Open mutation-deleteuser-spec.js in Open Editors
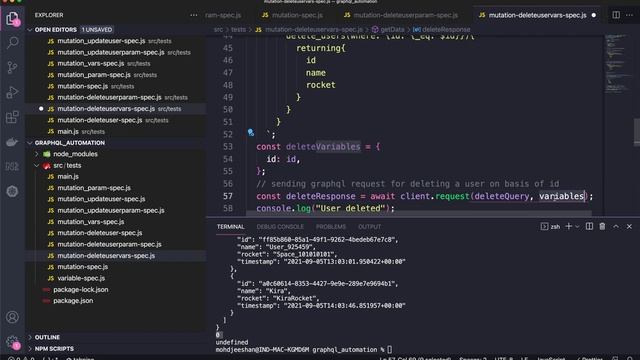Screen dimensions: 640x360 pos(100,120)
